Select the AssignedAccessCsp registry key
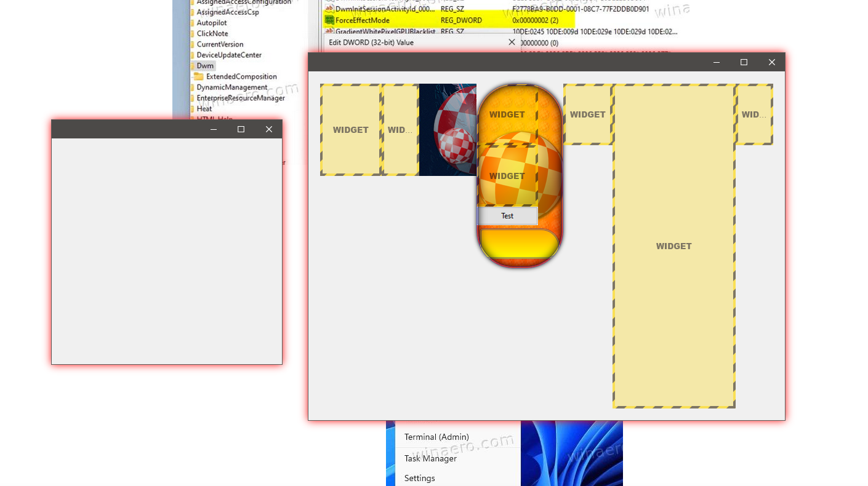 click(228, 12)
